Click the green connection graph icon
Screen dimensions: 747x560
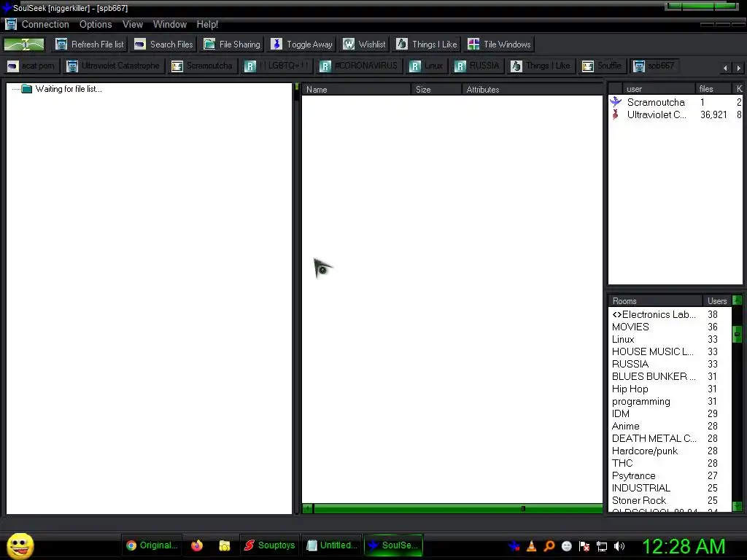tap(24, 44)
